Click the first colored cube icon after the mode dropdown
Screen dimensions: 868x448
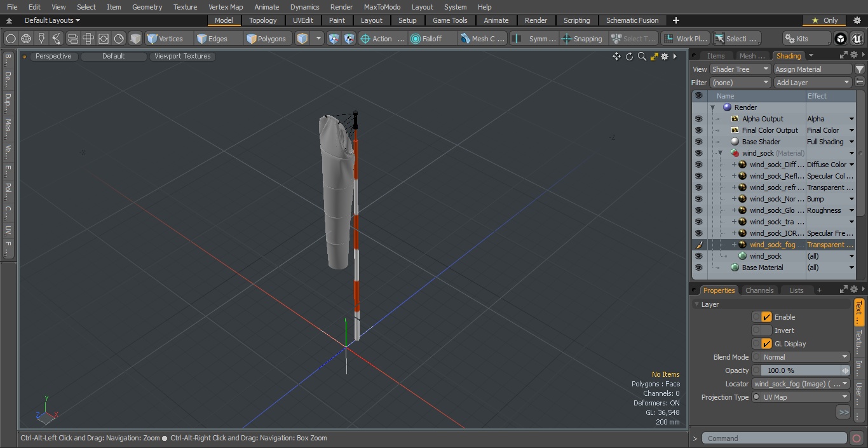[334, 39]
